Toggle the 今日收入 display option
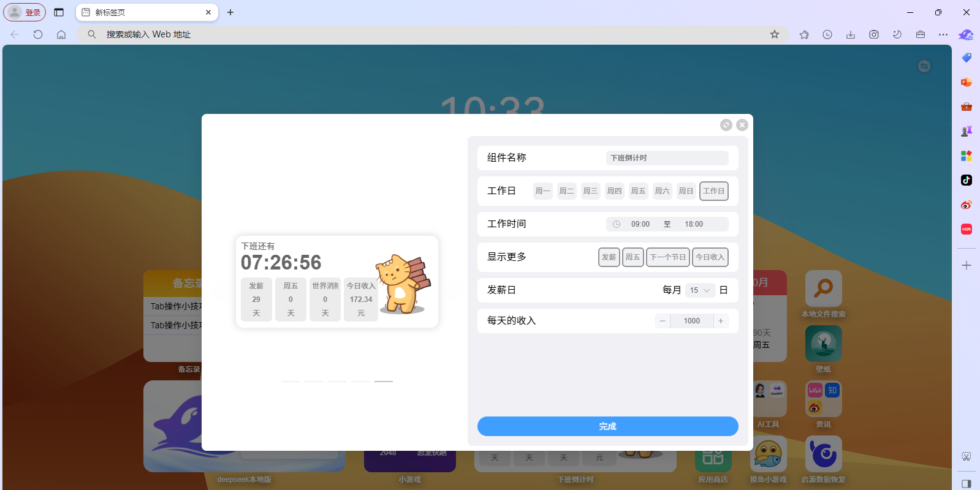The image size is (980, 490). (710, 257)
